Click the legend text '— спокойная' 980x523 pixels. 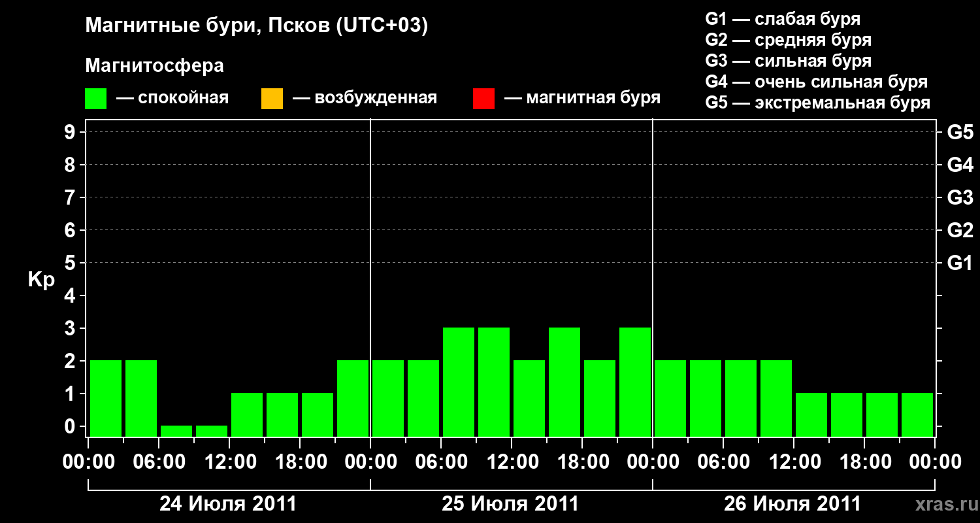tap(172, 98)
